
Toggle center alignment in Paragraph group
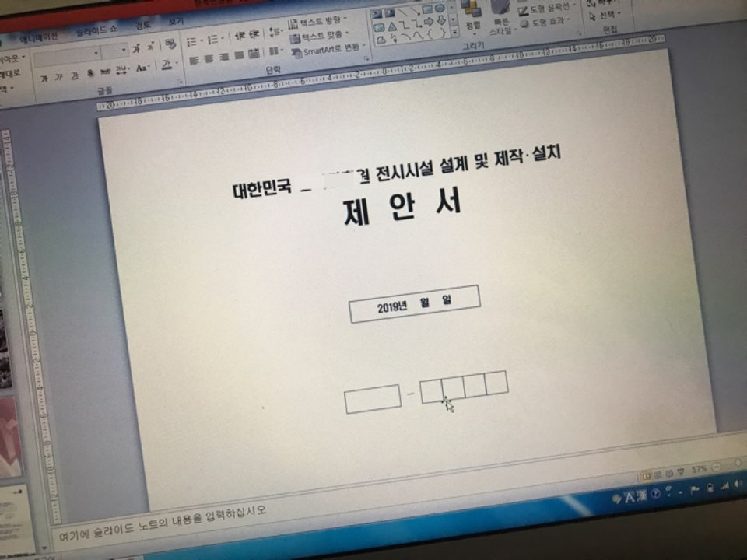(209, 56)
